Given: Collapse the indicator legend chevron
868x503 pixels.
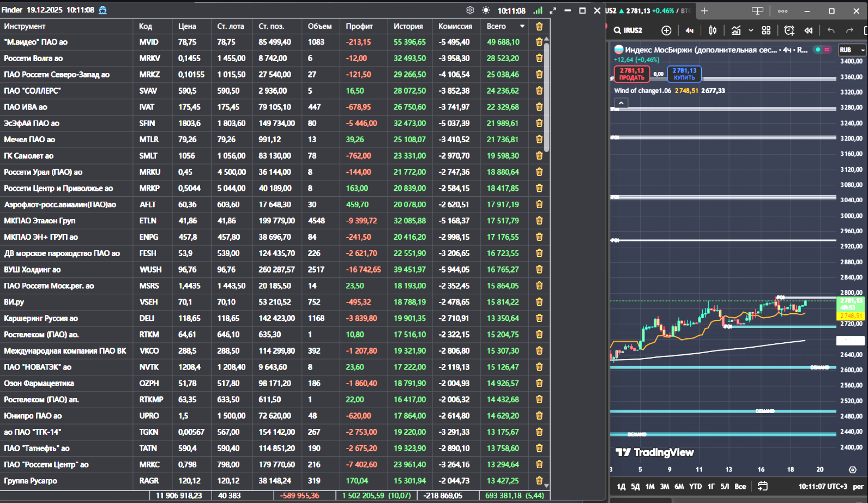Looking at the screenshot, I should click(621, 102).
